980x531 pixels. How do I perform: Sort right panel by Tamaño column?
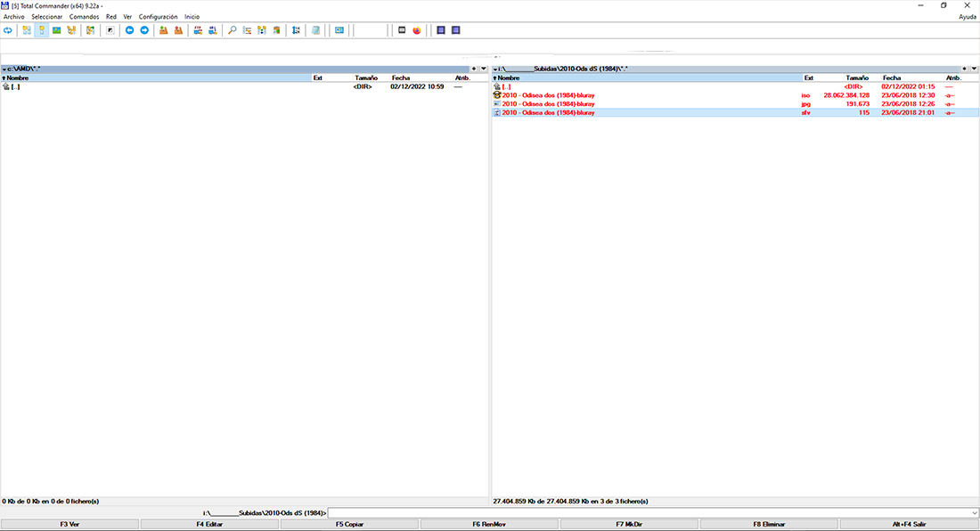coord(857,78)
